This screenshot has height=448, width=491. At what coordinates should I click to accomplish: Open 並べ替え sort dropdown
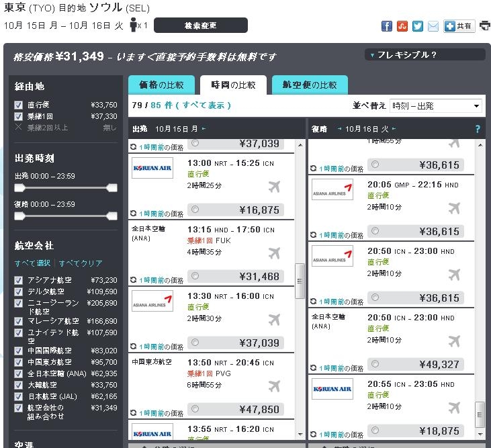coord(435,106)
